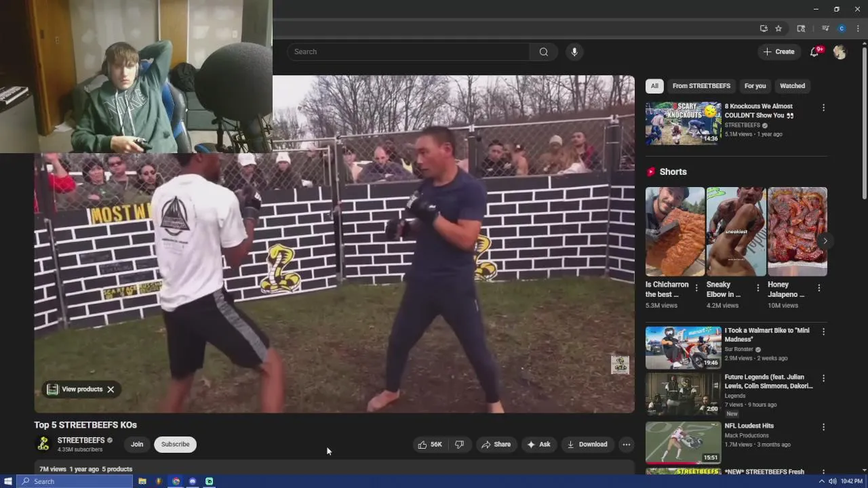The image size is (868, 488).
Task: Close the View products overlay
Action: pyautogui.click(x=111, y=389)
